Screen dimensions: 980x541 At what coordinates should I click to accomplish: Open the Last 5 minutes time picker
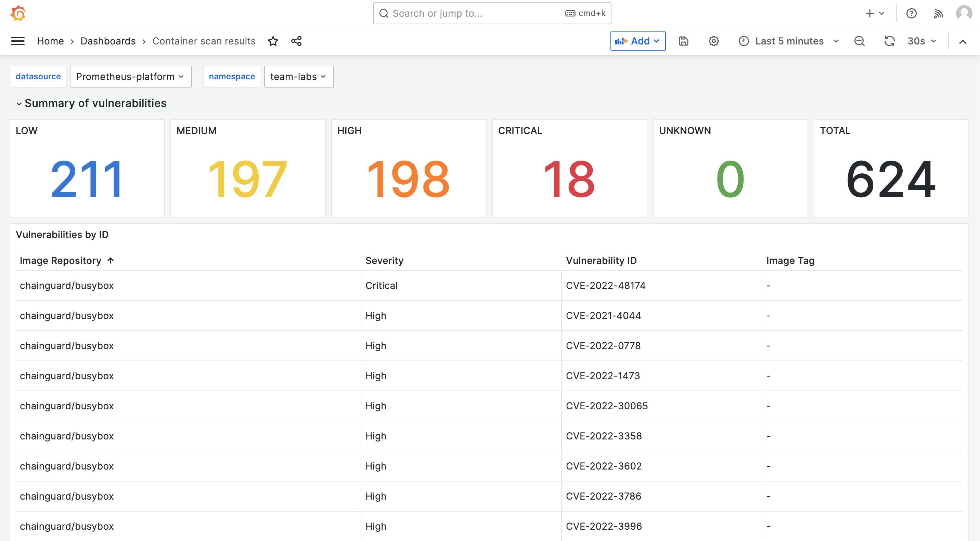[789, 41]
